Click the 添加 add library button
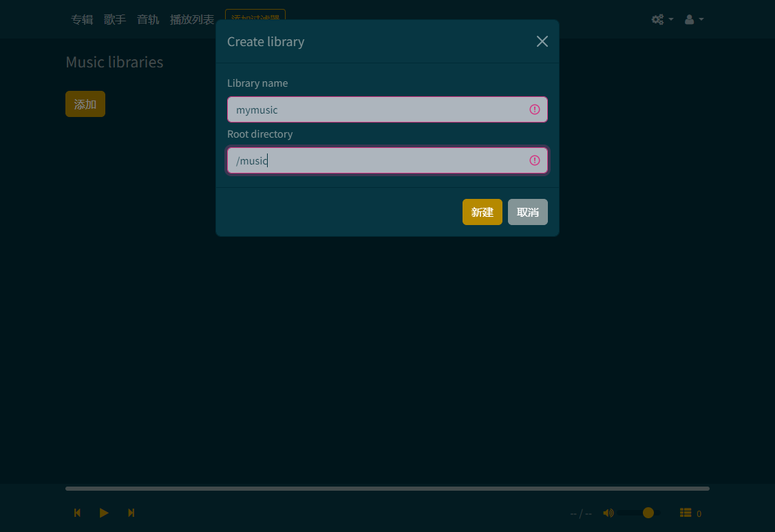775x532 pixels. click(x=85, y=104)
